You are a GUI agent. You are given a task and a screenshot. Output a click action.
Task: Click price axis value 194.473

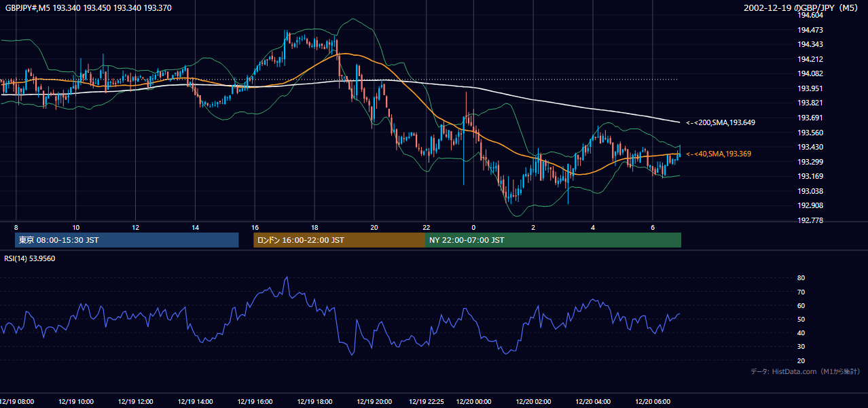pos(810,30)
